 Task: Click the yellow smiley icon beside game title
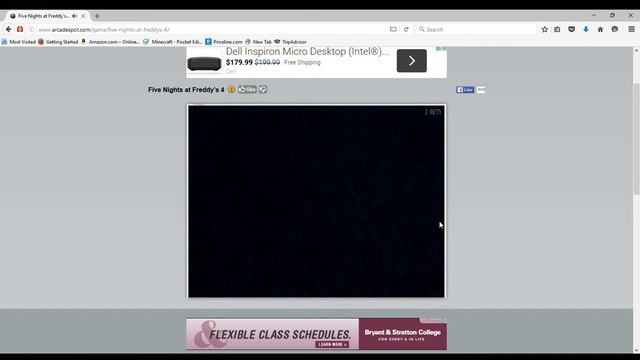(x=231, y=89)
